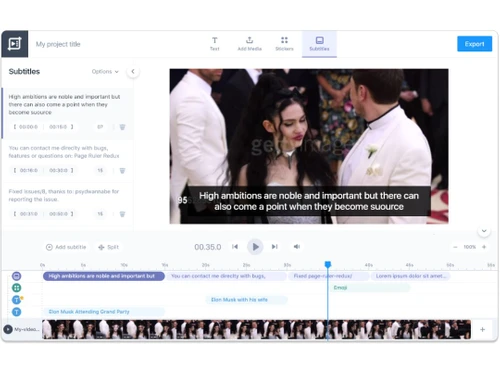Click the subtitle caption overlay on video

[x=309, y=201]
